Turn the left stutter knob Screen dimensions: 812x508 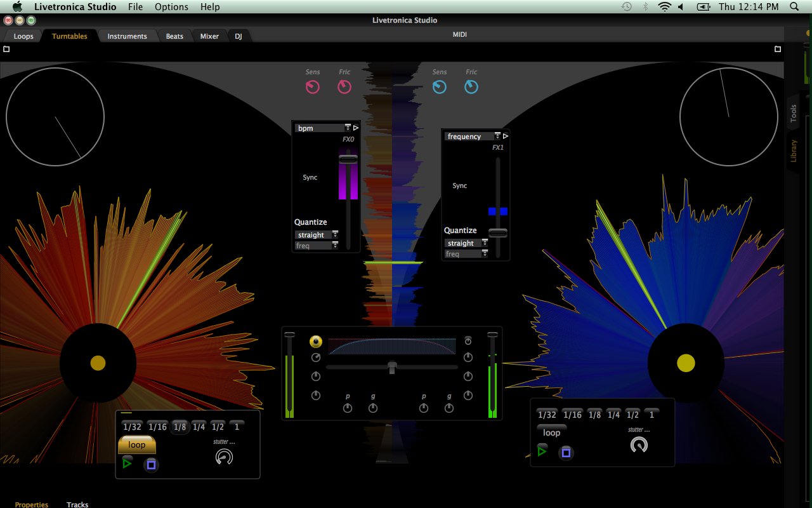pyautogui.click(x=224, y=457)
